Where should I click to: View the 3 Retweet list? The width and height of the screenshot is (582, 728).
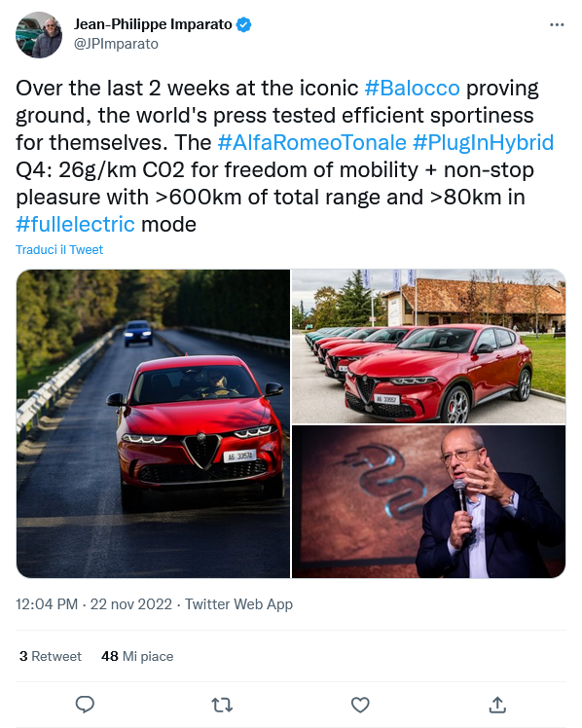click(51, 656)
